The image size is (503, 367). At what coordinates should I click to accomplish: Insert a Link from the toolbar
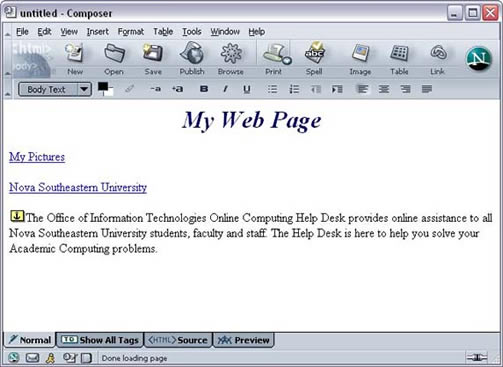(437, 58)
